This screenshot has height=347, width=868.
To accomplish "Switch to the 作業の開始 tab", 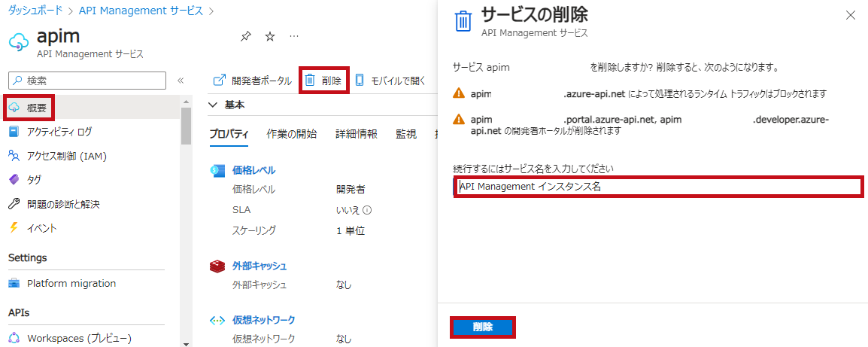I will click(x=292, y=134).
